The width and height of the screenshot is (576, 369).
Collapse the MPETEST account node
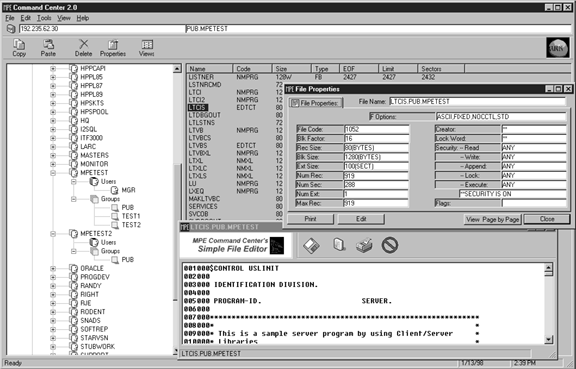[x=53, y=173]
